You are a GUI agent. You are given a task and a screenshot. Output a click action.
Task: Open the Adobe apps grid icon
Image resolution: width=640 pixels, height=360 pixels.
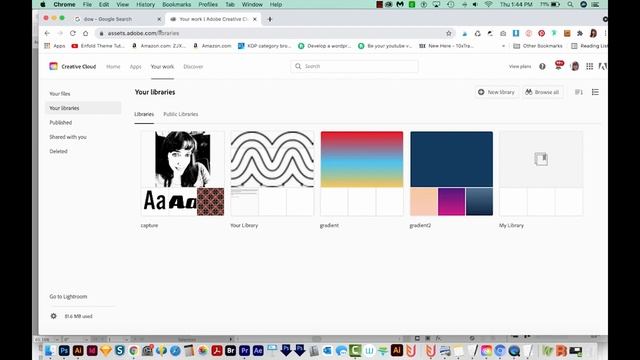tap(589, 66)
